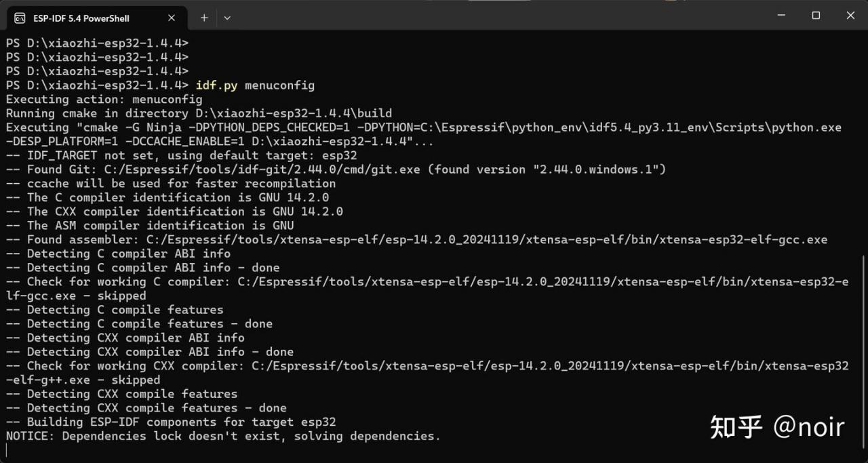The width and height of the screenshot is (868, 463).
Task: Click the ccache faster recompilation line
Action: point(171,183)
